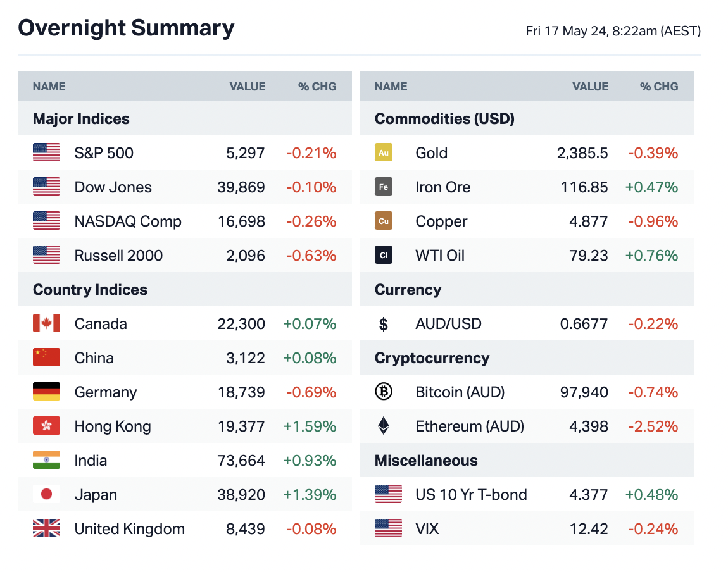Click the % CHG header in left table
Image resolution: width=728 pixels, height=572 pixels.
[x=317, y=87]
